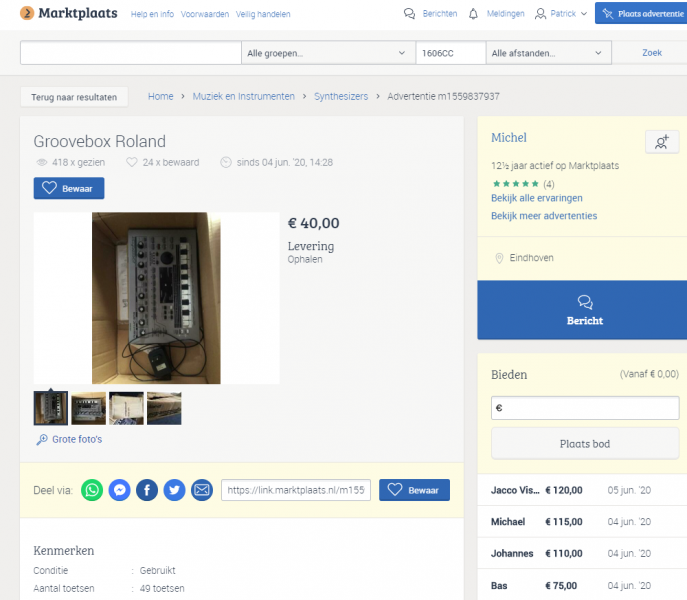
Task: Click the Plaats advertentie button
Action: pos(641,14)
